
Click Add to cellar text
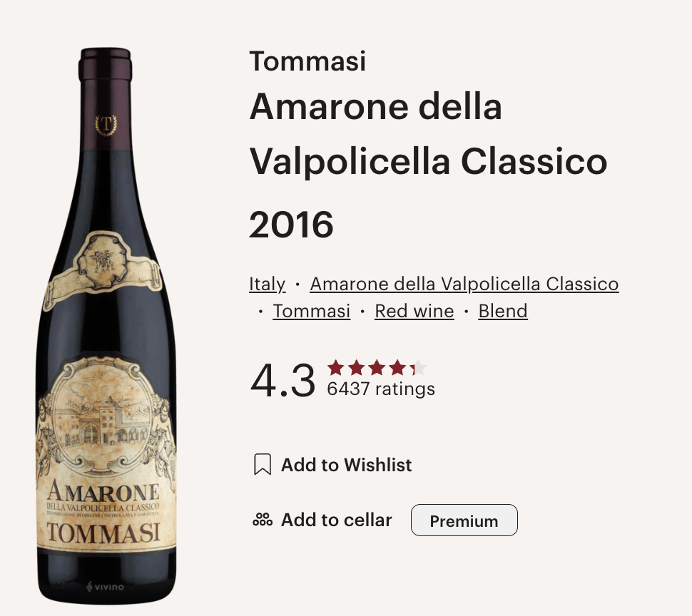336,520
